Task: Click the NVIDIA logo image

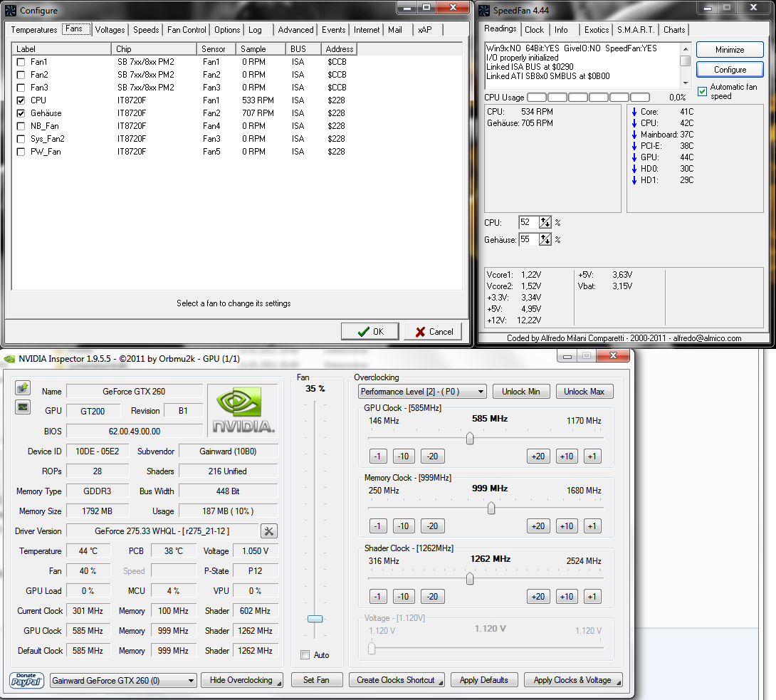Action: click(243, 411)
